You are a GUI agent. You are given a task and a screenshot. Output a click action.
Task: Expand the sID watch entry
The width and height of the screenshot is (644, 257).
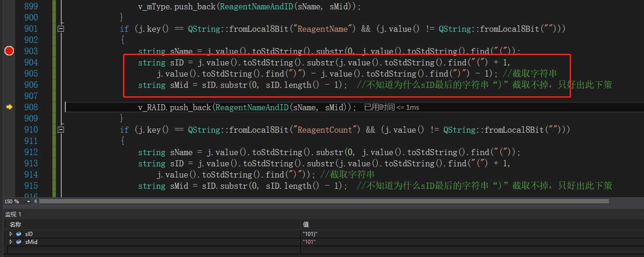click(12, 234)
